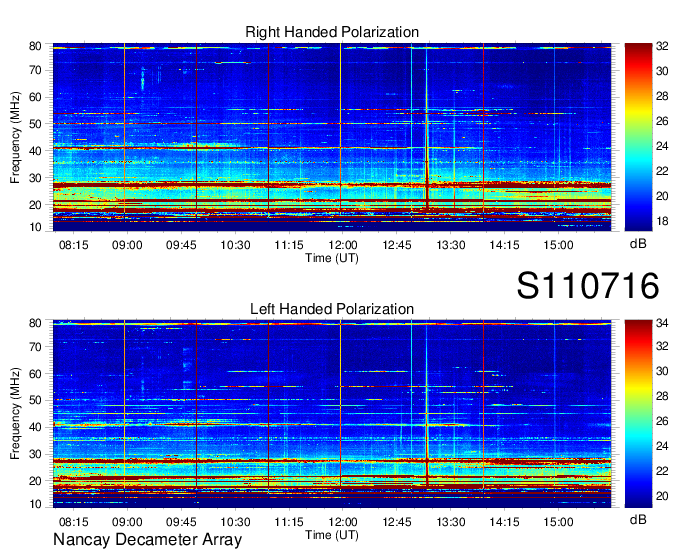Click the 09:45 tick of Left Handed plot
The height and width of the screenshot is (552, 680).
click(181, 522)
